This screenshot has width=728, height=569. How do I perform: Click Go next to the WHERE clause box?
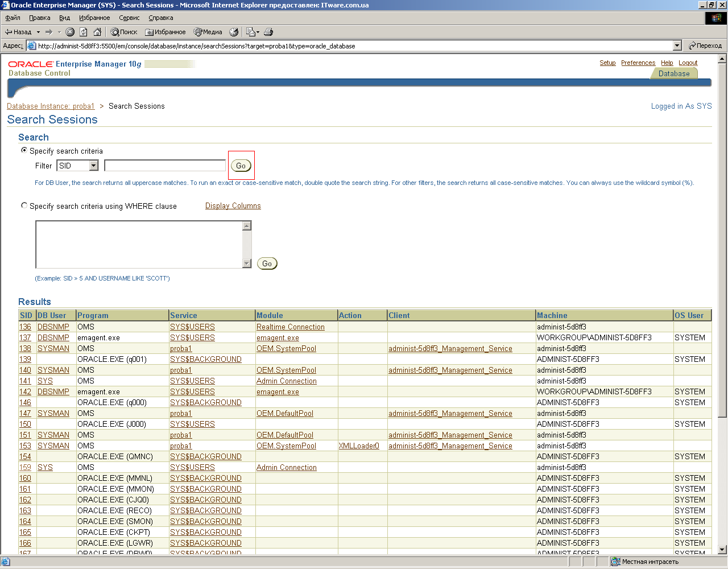click(x=267, y=263)
